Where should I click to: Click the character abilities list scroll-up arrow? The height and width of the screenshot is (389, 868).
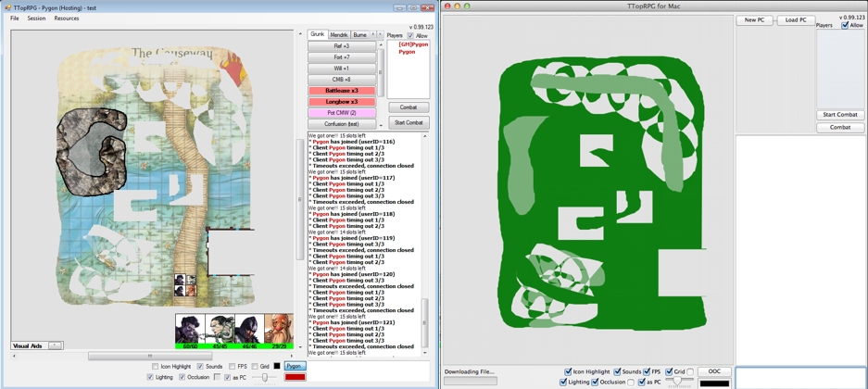[381, 44]
